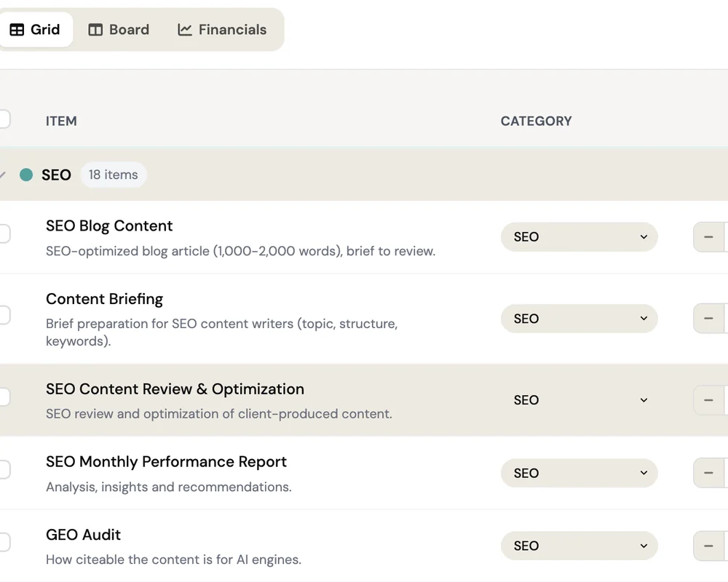Viewport: 728px width, 582px height.
Task: Open category dropdown for SEO Blog Content
Action: (579, 236)
